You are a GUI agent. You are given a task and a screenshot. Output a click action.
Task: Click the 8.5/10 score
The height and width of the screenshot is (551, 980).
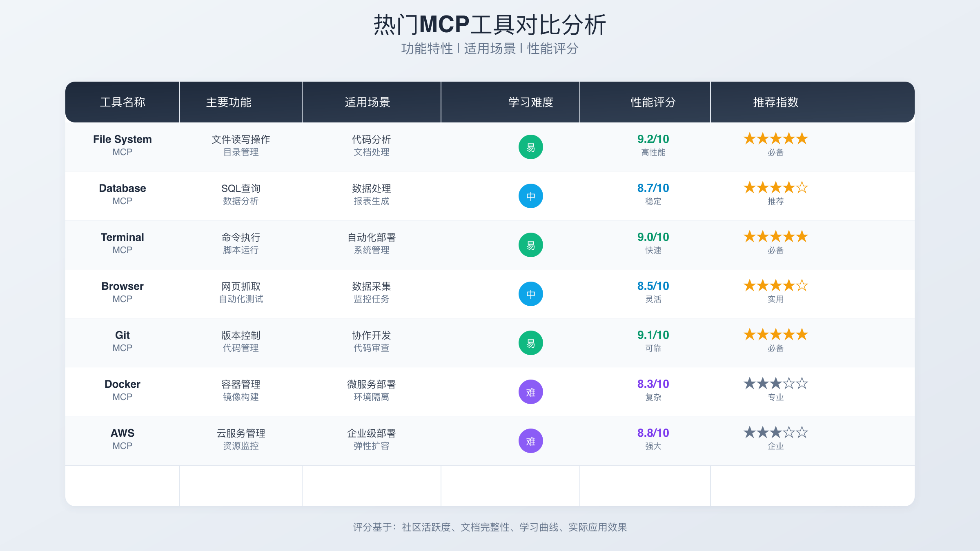coord(653,286)
